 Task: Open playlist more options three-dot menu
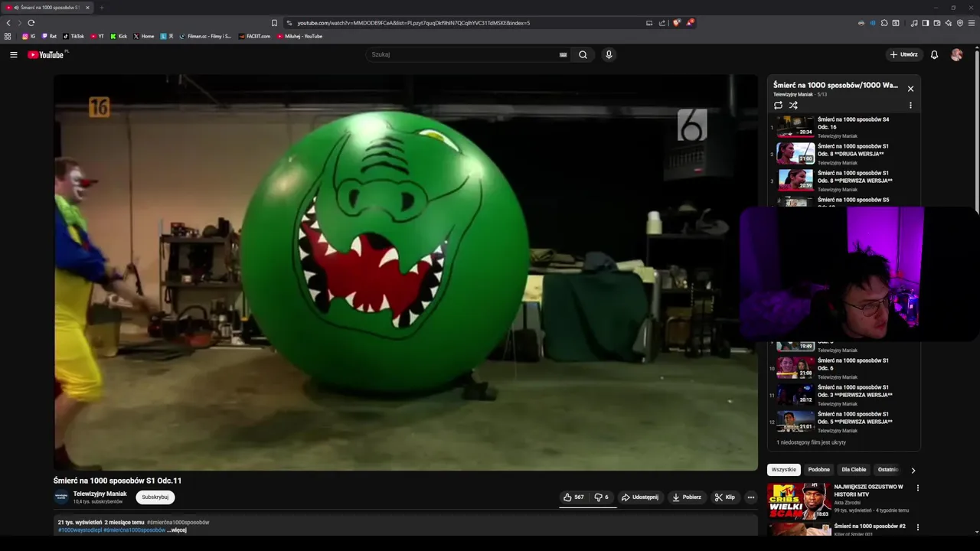(910, 105)
